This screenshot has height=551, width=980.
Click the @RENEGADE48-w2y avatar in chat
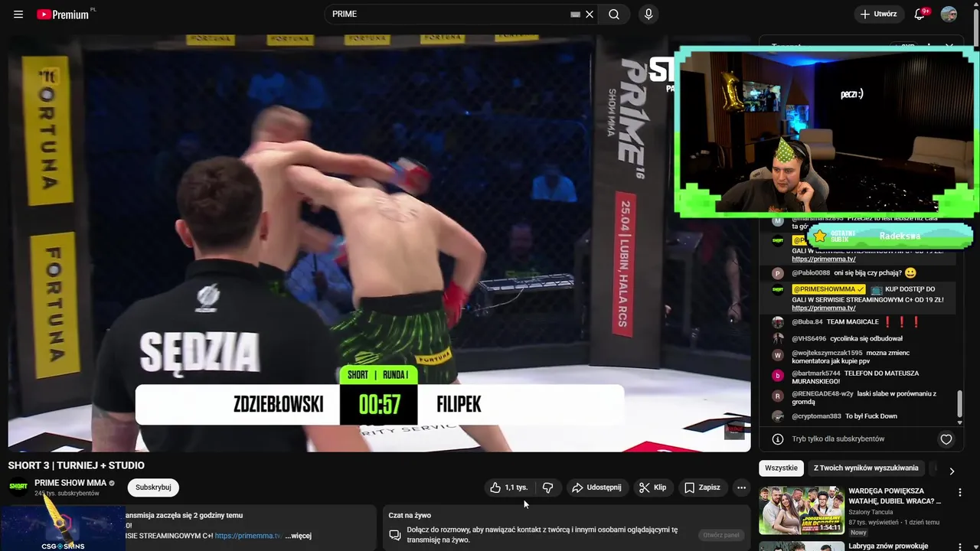[777, 396]
